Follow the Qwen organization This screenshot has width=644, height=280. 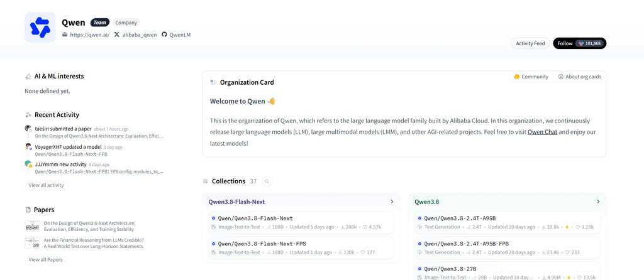(579, 43)
